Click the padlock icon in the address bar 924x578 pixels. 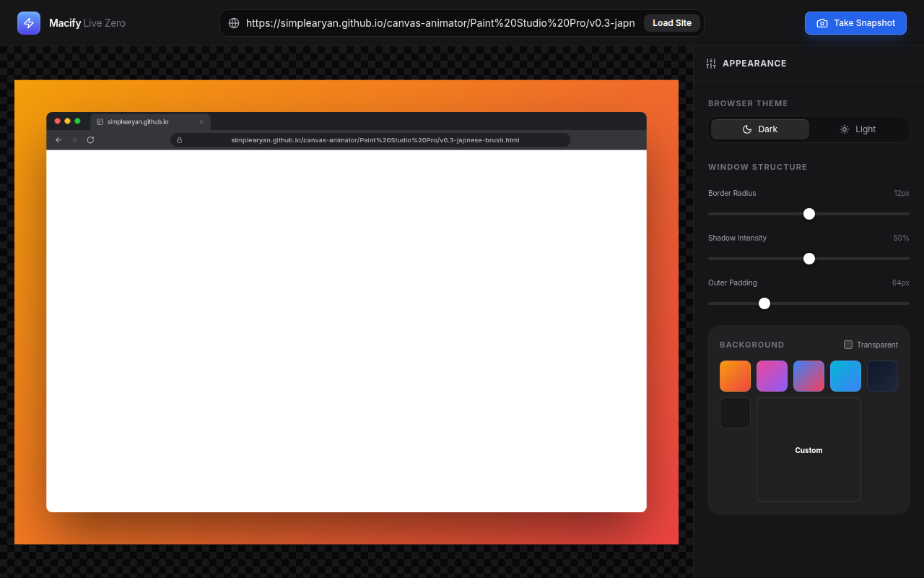click(x=179, y=140)
